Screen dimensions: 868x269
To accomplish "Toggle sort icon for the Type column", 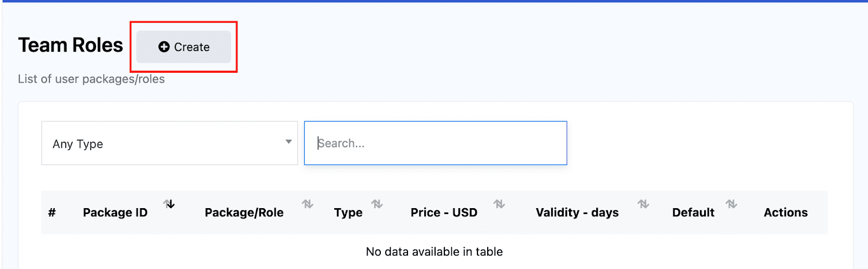I will coord(377,204).
